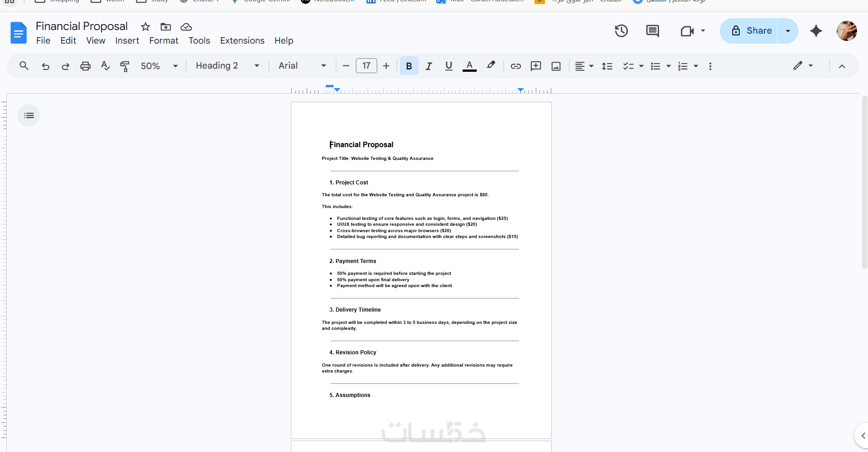The width and height of the screenshot is (868, 452).
Task: Hide the menus with collapse arrow
Action: click(x=842, y=66)
